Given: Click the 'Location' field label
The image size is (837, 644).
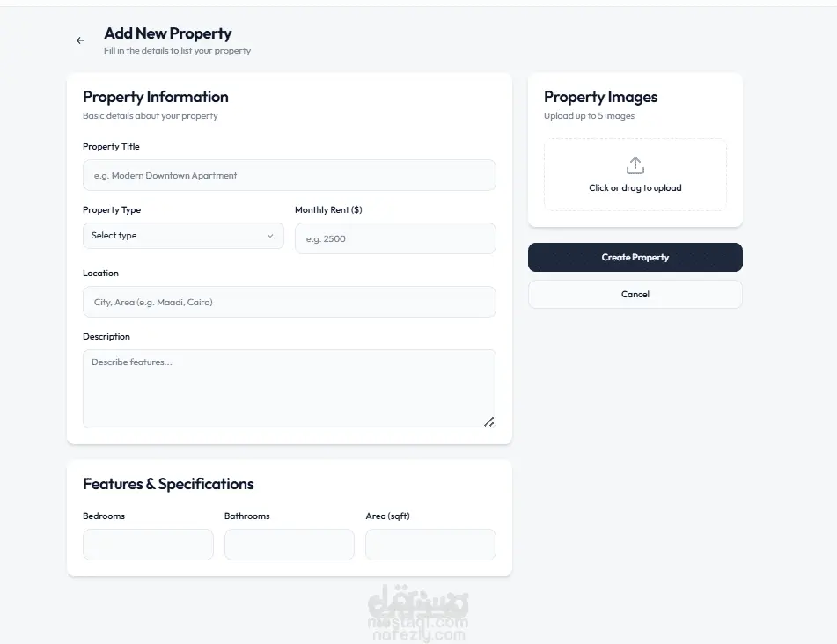Looking at the screenshot, I should [x=100, y=274].
